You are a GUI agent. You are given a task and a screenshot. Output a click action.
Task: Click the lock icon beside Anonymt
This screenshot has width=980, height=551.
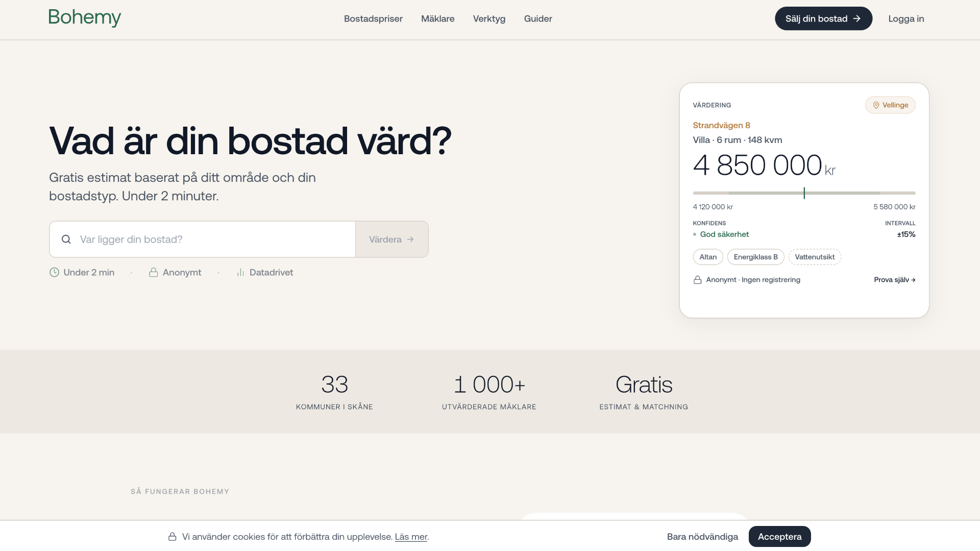tap(153, 272)
